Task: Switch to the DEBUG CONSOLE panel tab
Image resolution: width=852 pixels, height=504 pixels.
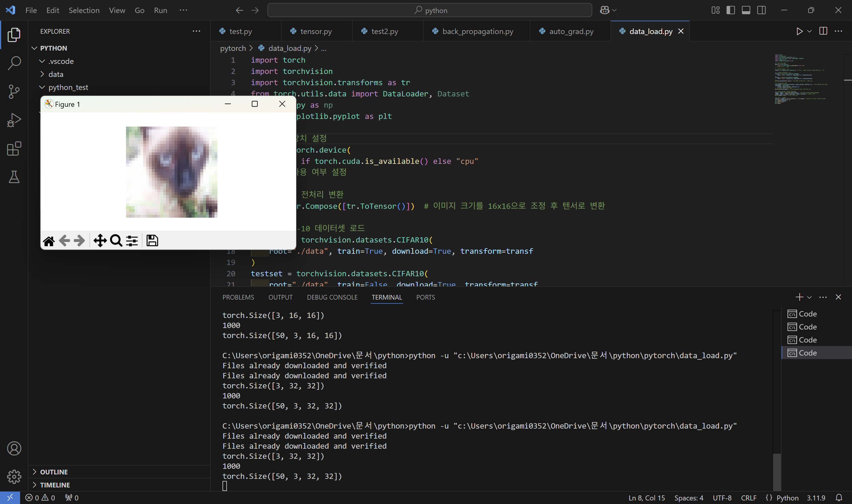Action: click(332, 297)
